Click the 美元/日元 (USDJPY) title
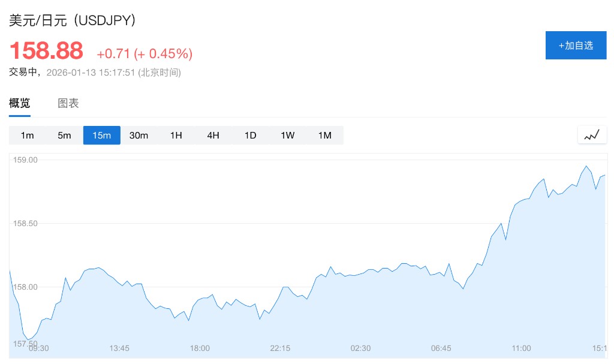 tap(73, 20)
